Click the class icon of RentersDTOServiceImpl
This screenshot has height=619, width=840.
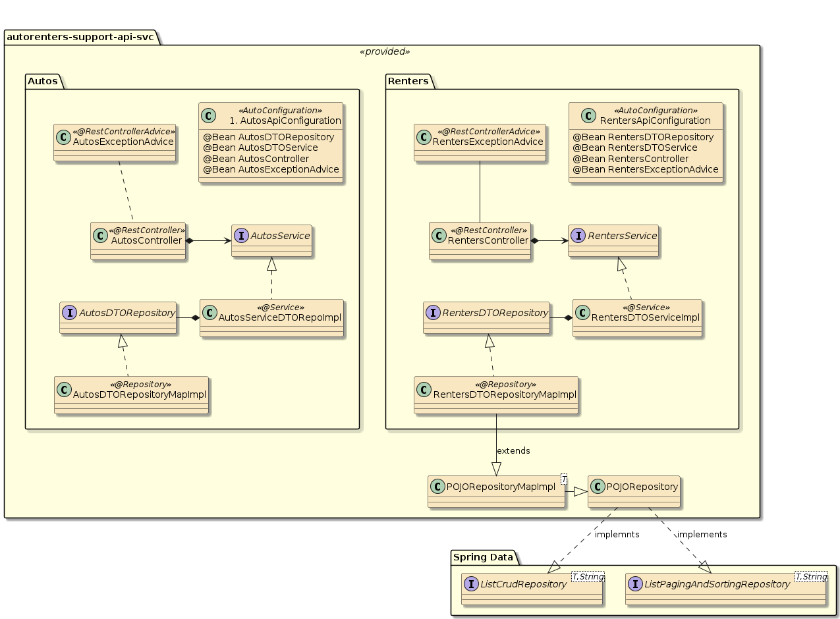pos(583,313)
